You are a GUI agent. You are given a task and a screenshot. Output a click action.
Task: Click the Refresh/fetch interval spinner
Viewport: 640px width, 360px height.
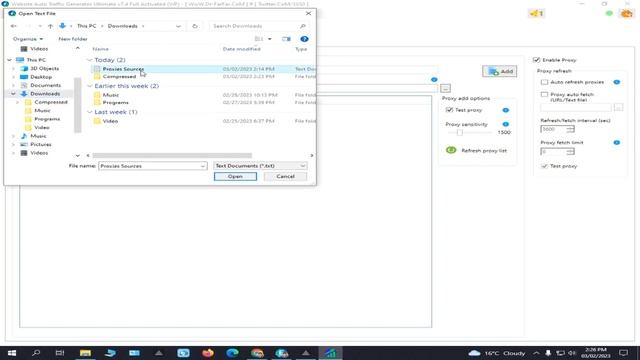[x=557, y=129]
